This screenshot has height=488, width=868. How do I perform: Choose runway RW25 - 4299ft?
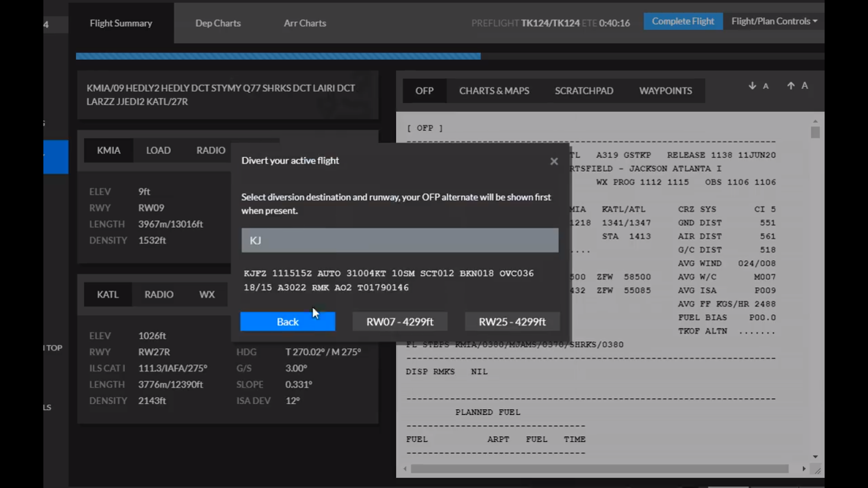[x=512, y=322]
